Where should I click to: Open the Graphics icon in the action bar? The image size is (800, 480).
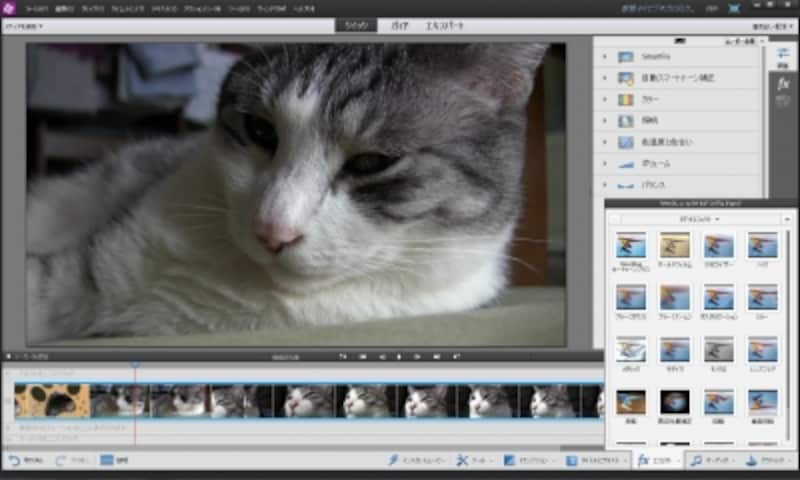[751, 460]
